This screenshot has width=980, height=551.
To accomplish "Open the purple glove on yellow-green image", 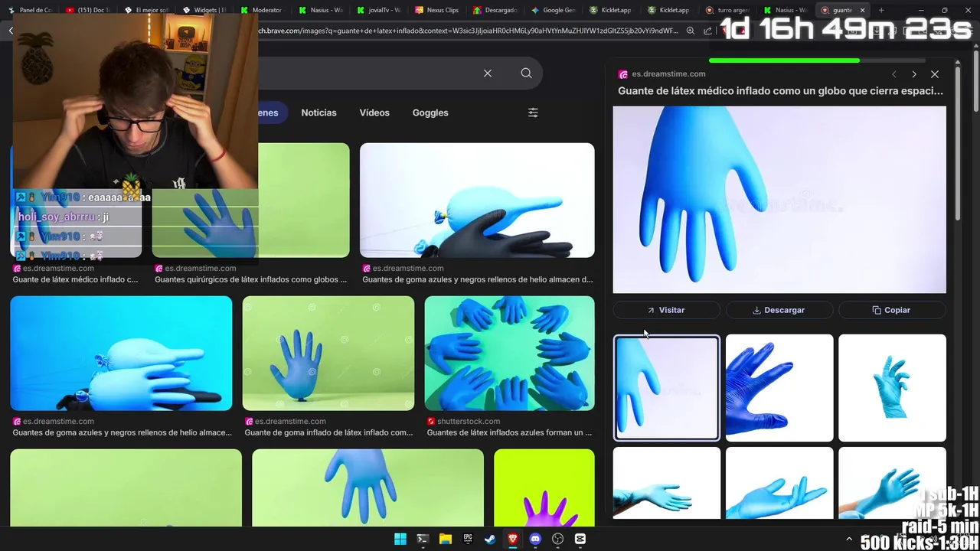I will point(544,487).
